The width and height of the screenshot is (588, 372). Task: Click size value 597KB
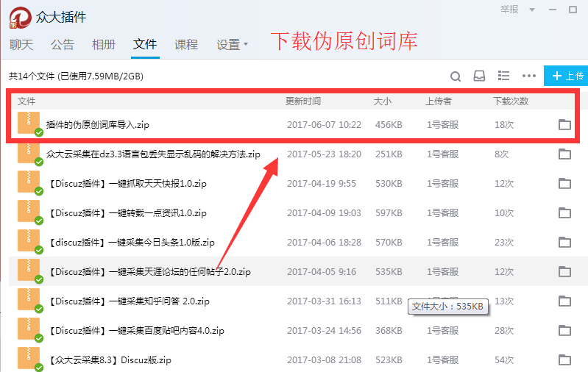pos(389,212)
